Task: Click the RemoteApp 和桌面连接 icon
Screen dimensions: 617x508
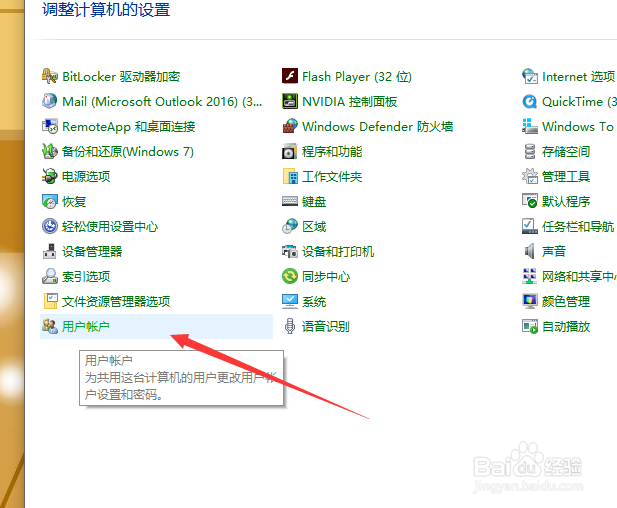Action: click(x=50, y=126)
